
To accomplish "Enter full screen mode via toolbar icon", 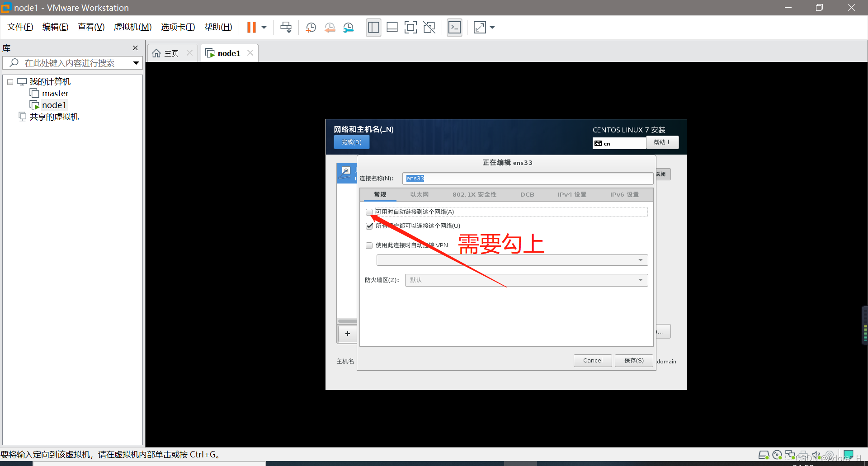I will click(x=410, y=28).
